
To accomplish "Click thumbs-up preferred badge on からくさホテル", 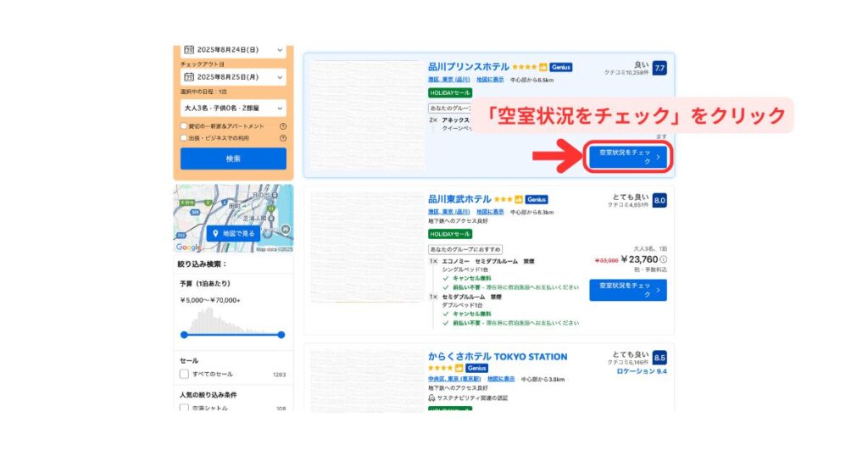I will 459,368.
